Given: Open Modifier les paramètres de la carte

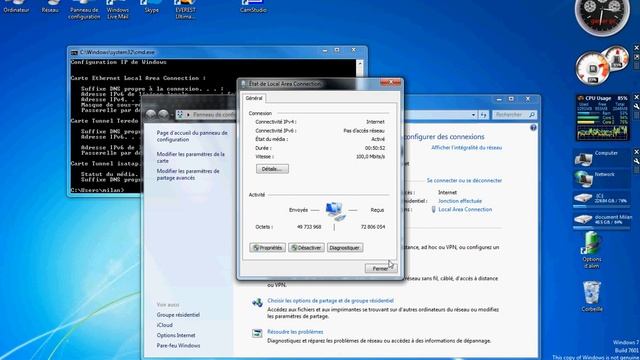Looking at the screenshot, I should click(x=191, y=158).
